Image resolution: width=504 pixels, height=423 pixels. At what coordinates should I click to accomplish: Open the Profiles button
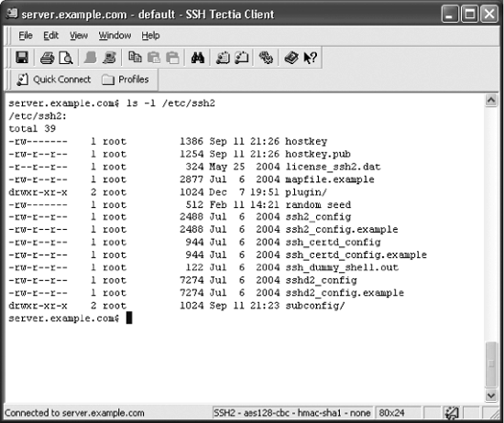126,80
